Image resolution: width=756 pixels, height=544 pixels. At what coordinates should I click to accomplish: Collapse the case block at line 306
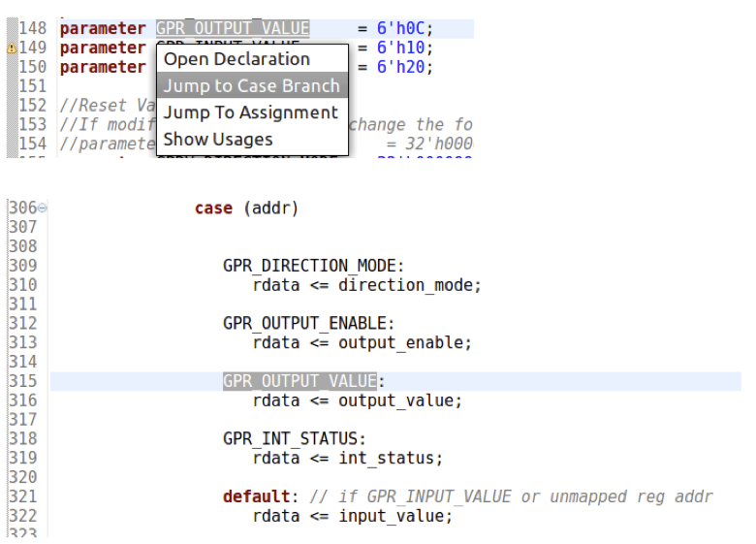click(x=43, y=208)
